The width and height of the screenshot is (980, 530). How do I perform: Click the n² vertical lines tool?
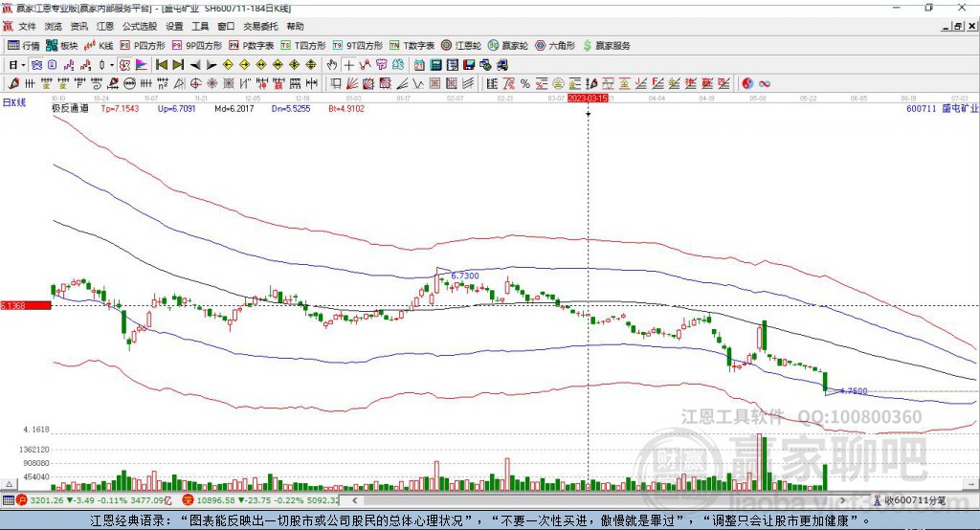click(163, 84)
